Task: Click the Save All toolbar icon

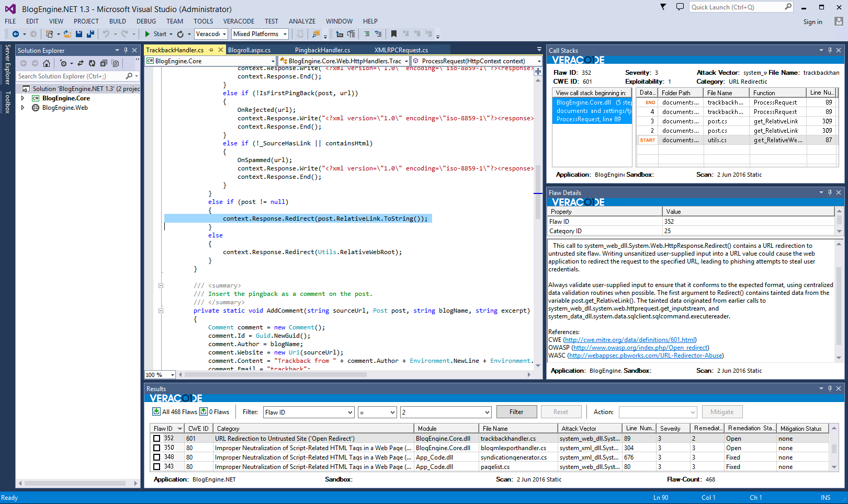Action: [90, 34]
